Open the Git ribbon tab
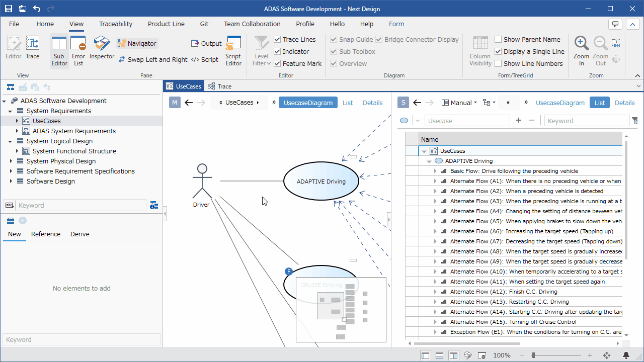The image size is (644, 362). pyautogui.click(x=204, y=24)
